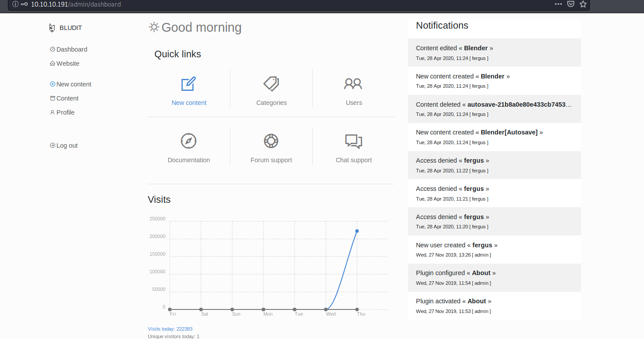
Task: Click the New content pencil icon
Action: click(x=188, y=84)
